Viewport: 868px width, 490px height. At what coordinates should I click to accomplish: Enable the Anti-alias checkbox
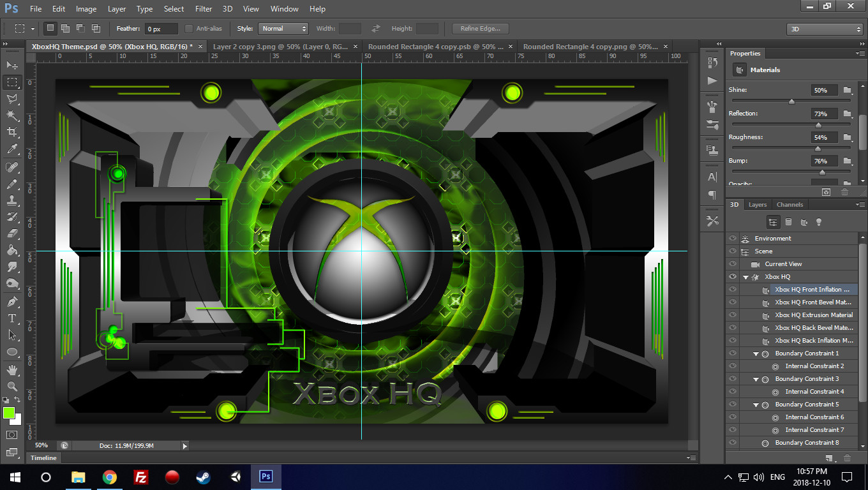(189, 29)
